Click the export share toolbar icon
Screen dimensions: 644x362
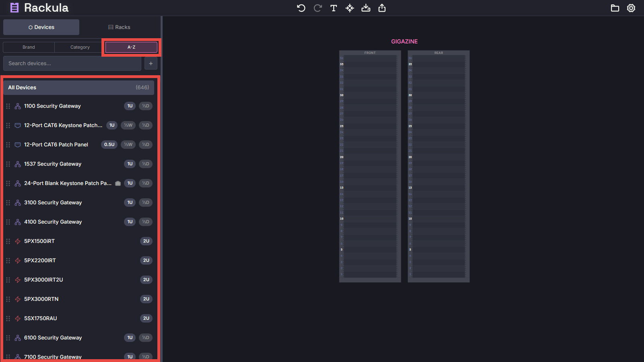[x=382, y=8]
